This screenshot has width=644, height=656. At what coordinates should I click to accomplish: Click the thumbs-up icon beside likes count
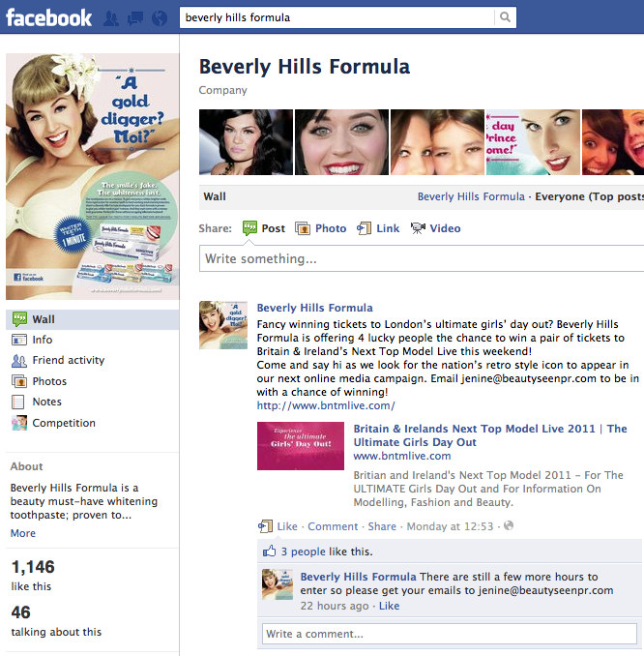(270, 551)
